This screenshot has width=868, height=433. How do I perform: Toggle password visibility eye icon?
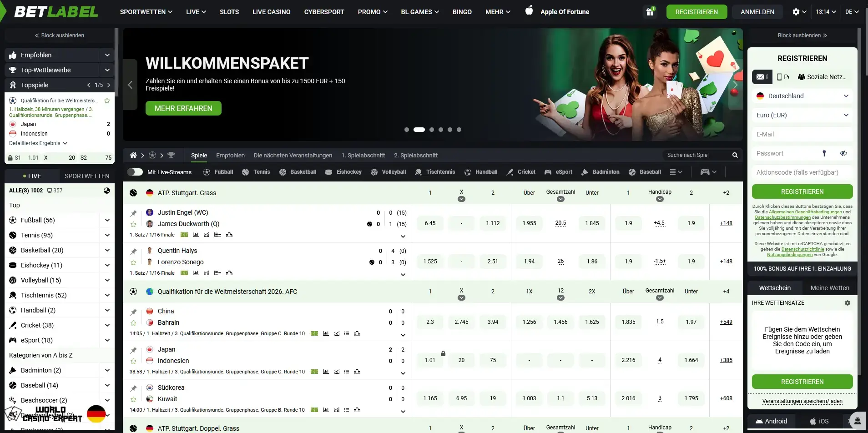coord(843,153)
